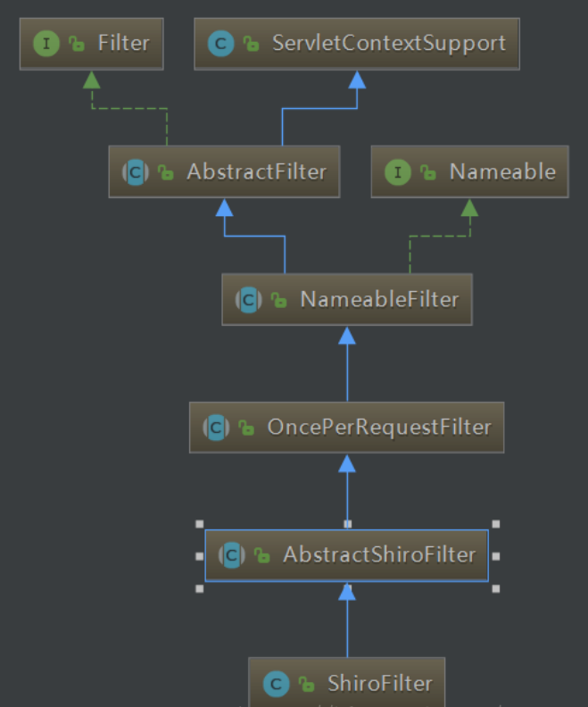Click the top-center selection handle of AbstractShiroFilter
Viewport: 588px width, 707px height.
[x=347, y=524]
